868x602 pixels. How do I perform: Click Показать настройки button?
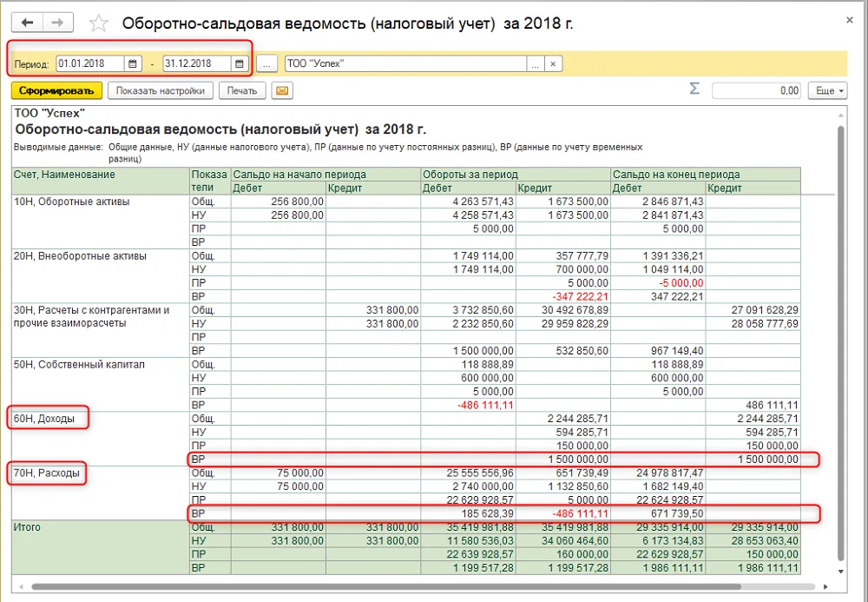(160, 91)
